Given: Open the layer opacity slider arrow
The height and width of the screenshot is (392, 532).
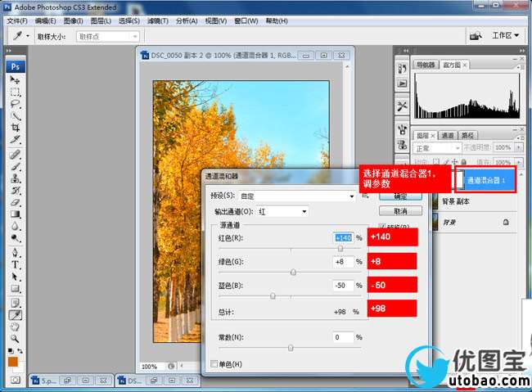Looking at the screenshot, I should pyautogui.click(x=518, y=147).
